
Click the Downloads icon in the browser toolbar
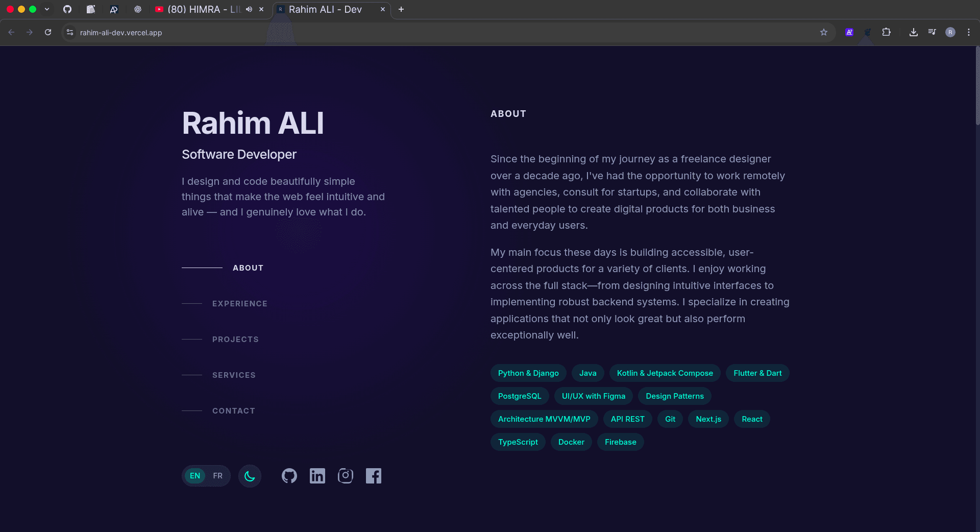tap(913, 32)
